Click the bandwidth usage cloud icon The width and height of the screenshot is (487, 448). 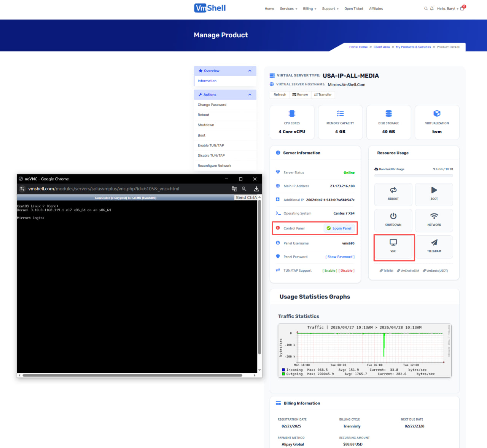click(376, 169)
